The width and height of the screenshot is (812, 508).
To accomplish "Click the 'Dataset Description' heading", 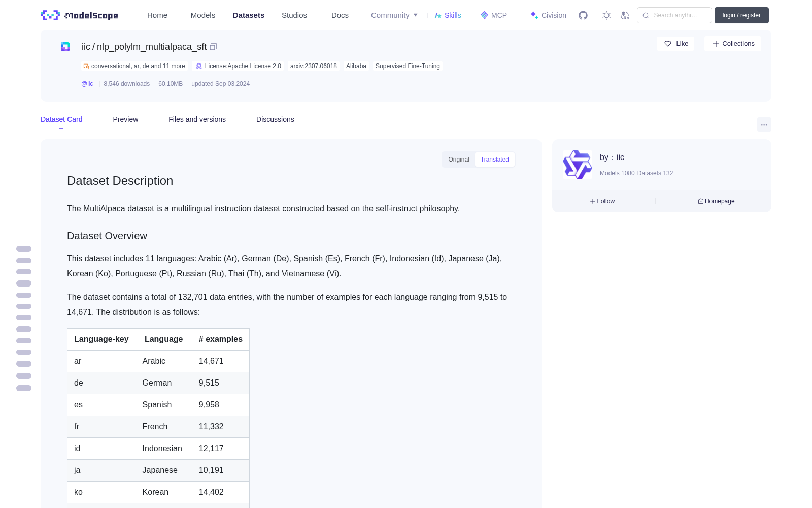I will tap(120, 181).
